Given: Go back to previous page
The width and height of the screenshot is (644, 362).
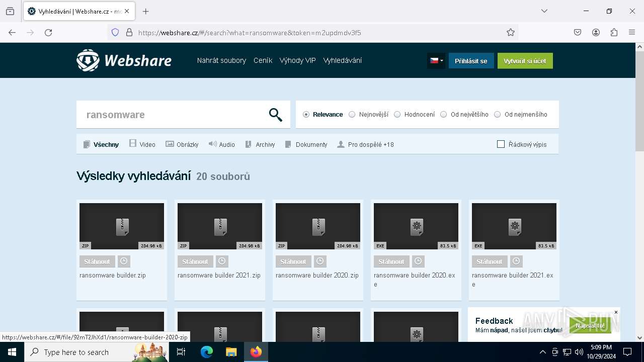Looking at the screenshot, I should tap(12, 33).
